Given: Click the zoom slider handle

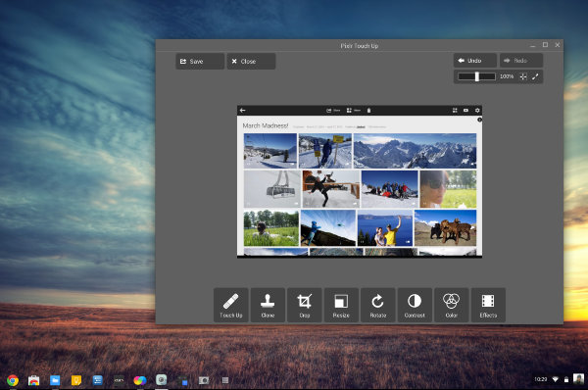Looking at the screenshot, I should pos(477,76).
